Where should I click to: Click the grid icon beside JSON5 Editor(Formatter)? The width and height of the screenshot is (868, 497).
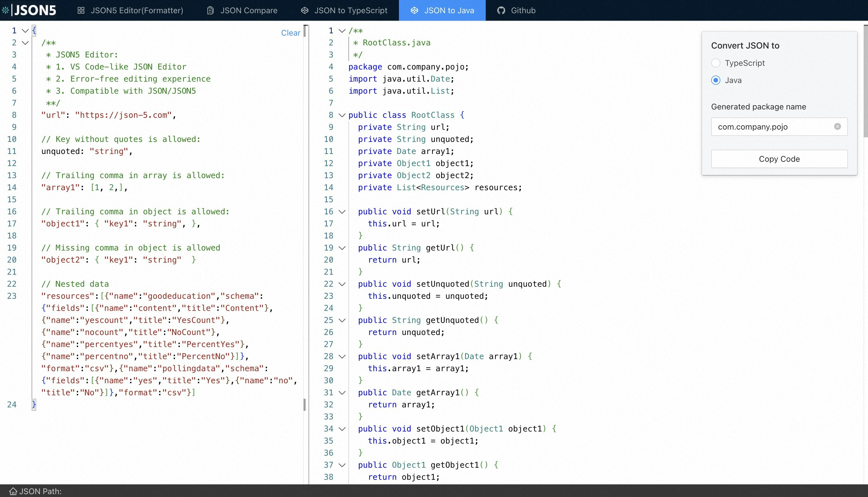[x=81, y=10]
